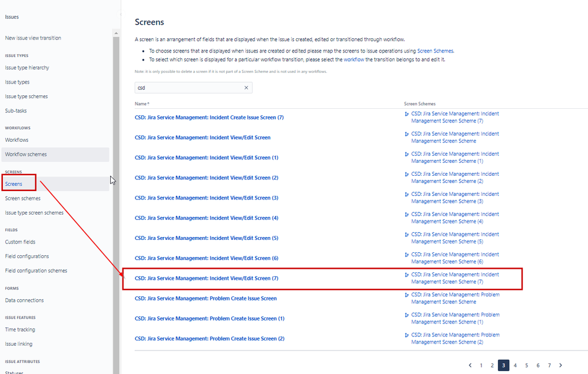This screenshot has height=374, width=588.
Task: Click scheme icon beside Problem Management Screen Scheme (1)
Action: (x=407, y=315)
